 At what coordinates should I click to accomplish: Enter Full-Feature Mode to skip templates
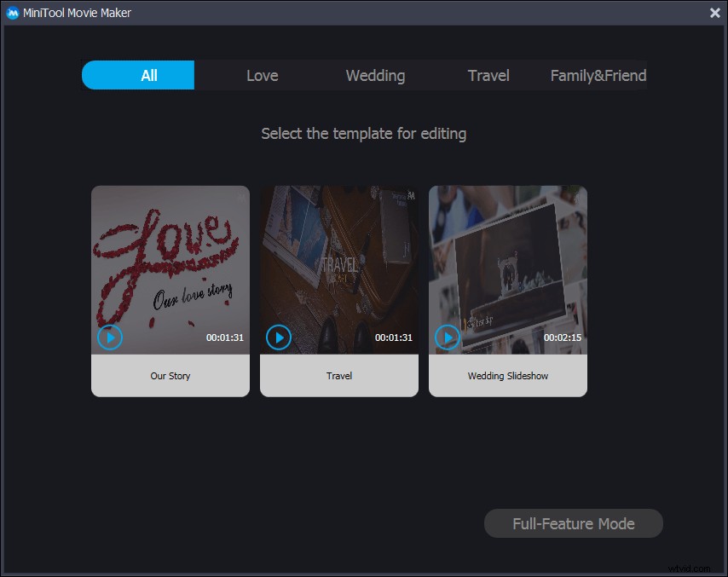pyautogui.click(x=573, y=523)
